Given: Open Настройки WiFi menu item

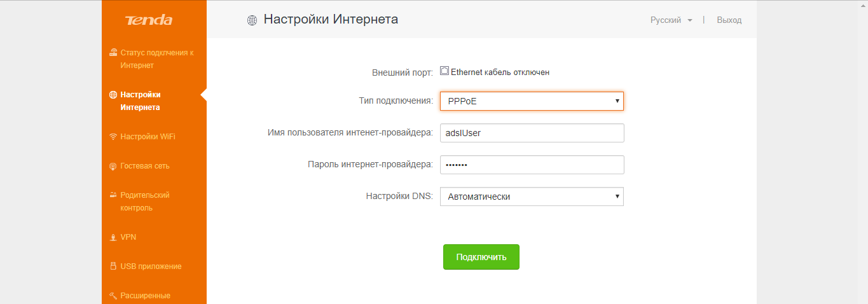Looking at the screenshot, I should click(148, 137).
